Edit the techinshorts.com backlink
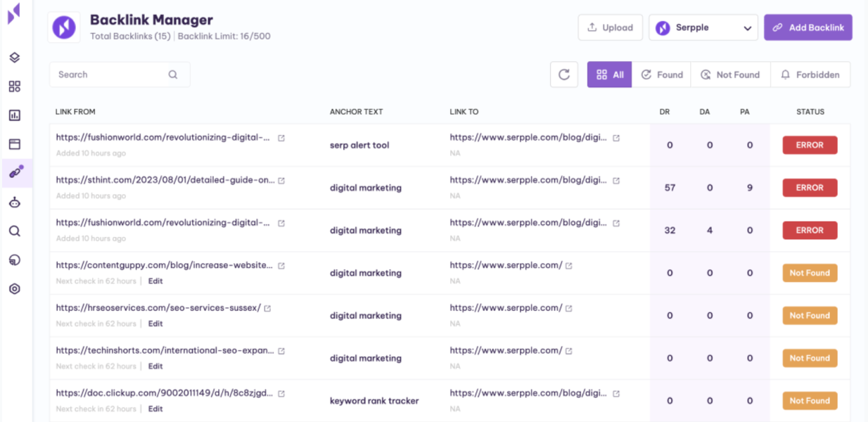The height and width of the screenshot is (429, 868). (155, 366)
